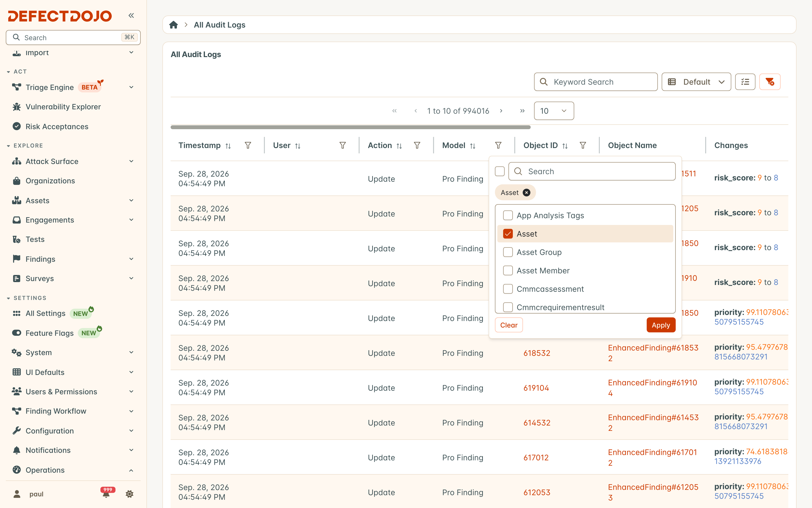
Task: Expand the Triage Engine menu
Action: pyautogui.click(x=131, y=87)
